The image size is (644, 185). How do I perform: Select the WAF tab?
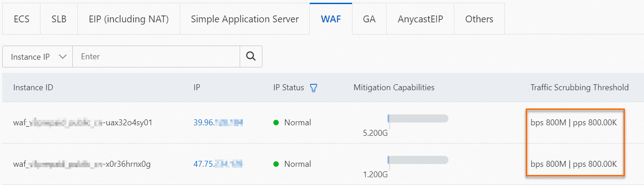tap(331, 19)
